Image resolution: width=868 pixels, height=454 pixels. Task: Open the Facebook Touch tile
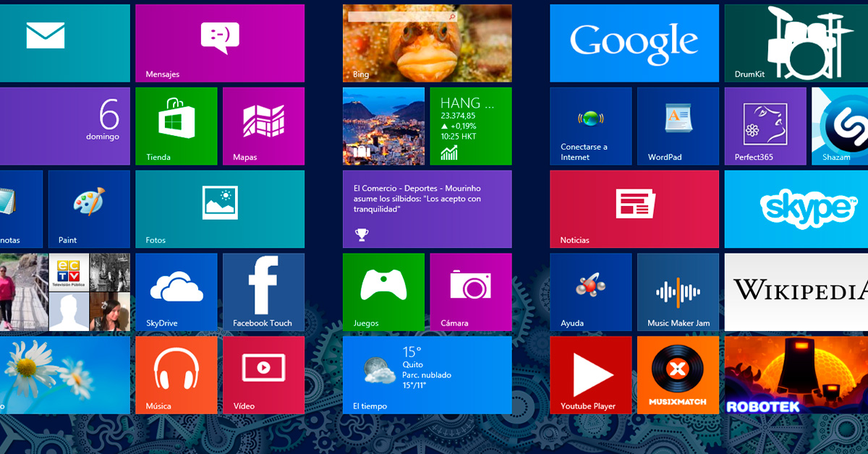263,291
